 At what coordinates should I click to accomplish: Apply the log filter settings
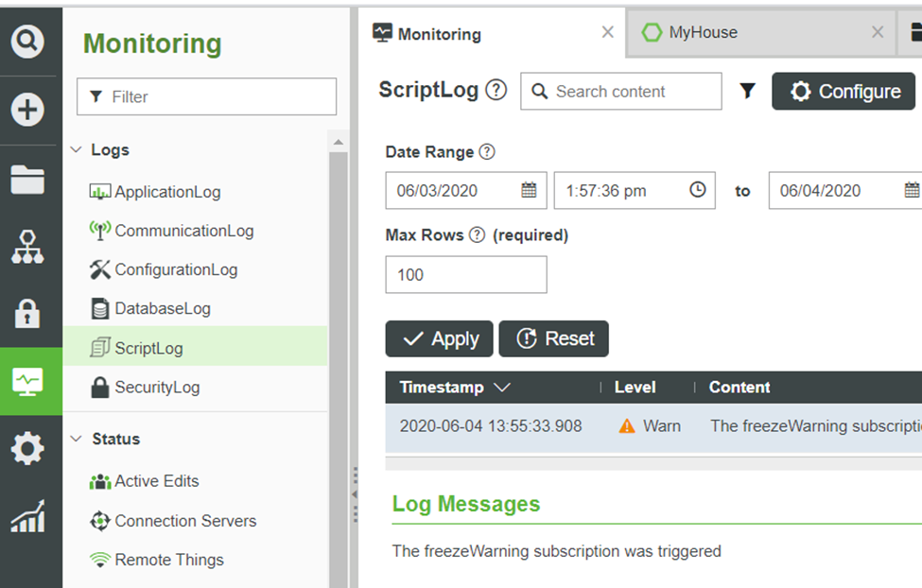click(x=439, y=338)
